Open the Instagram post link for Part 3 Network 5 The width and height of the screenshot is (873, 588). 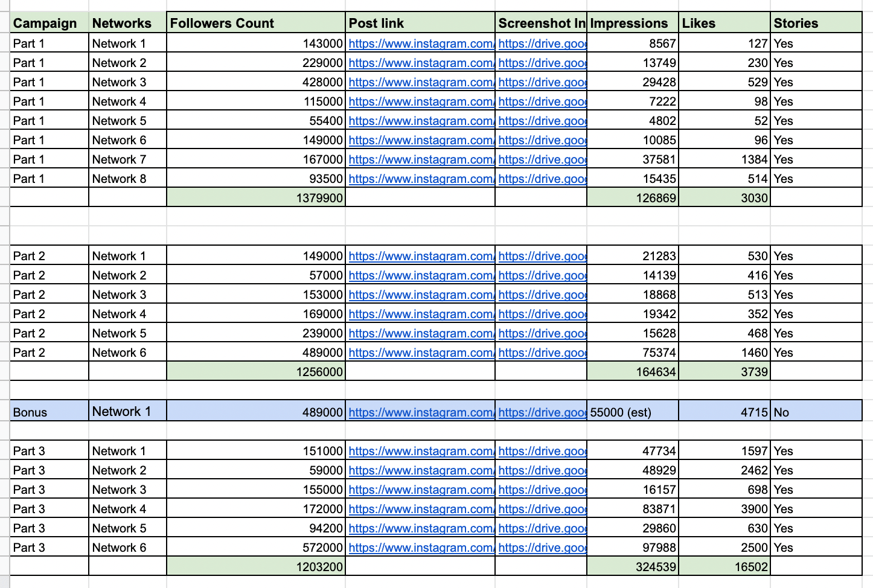(x=421, y=528)
